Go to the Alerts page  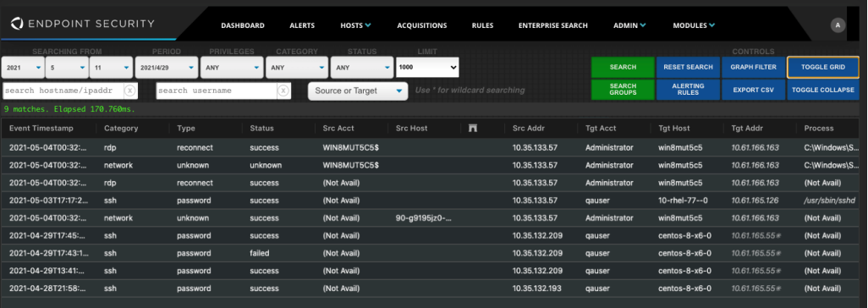tap(302, 25)
